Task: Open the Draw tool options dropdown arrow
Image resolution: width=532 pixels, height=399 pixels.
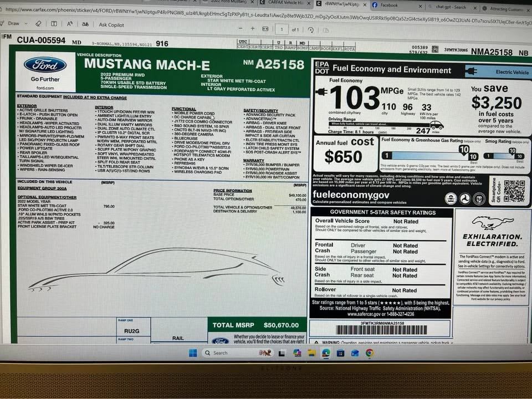Action: (26, 24)
